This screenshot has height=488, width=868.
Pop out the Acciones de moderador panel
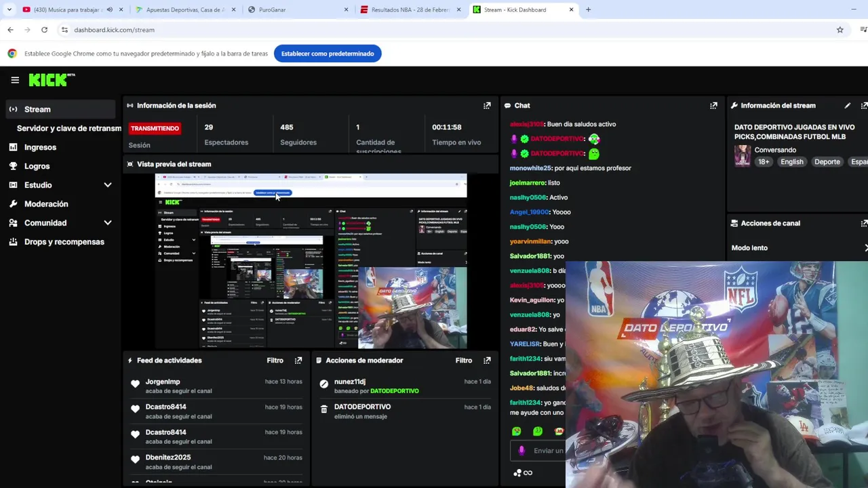click(x=487, y=361)
